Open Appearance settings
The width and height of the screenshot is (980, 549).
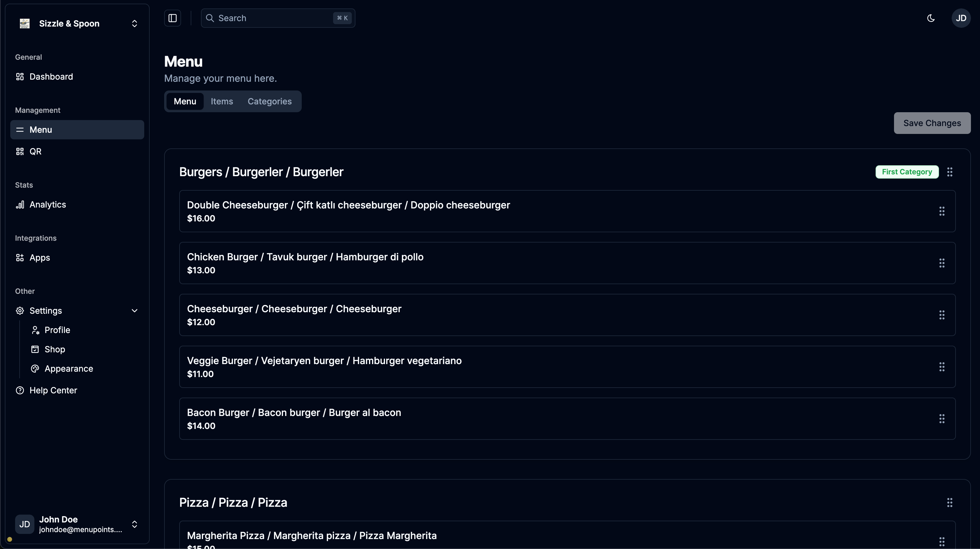point(68,369)
